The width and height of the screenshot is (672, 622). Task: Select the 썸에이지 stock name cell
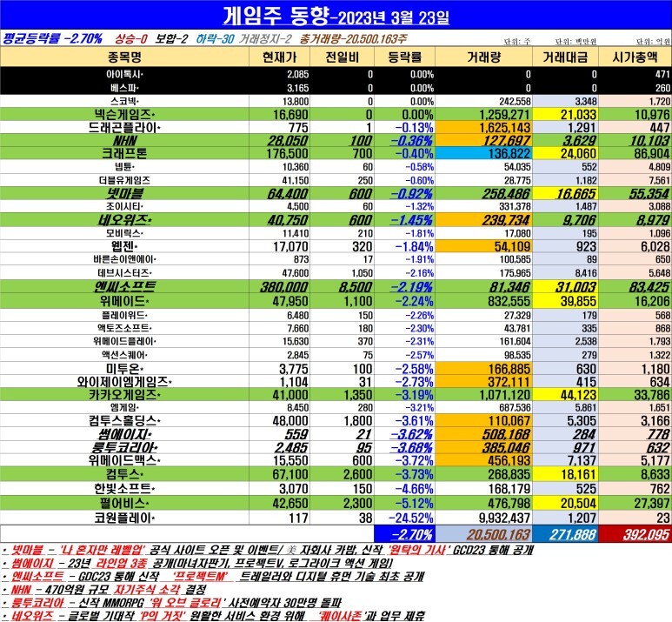point(124,434)
